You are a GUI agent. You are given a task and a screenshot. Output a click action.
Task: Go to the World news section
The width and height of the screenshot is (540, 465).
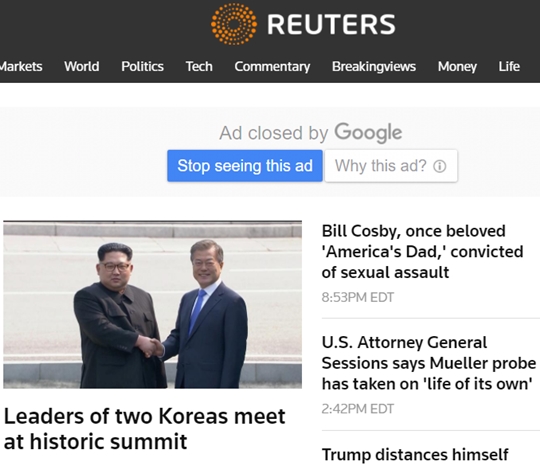82,66
